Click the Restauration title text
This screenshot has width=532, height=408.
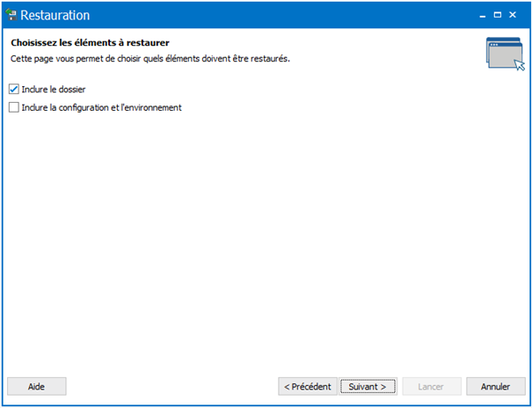[x=55, y=15]
